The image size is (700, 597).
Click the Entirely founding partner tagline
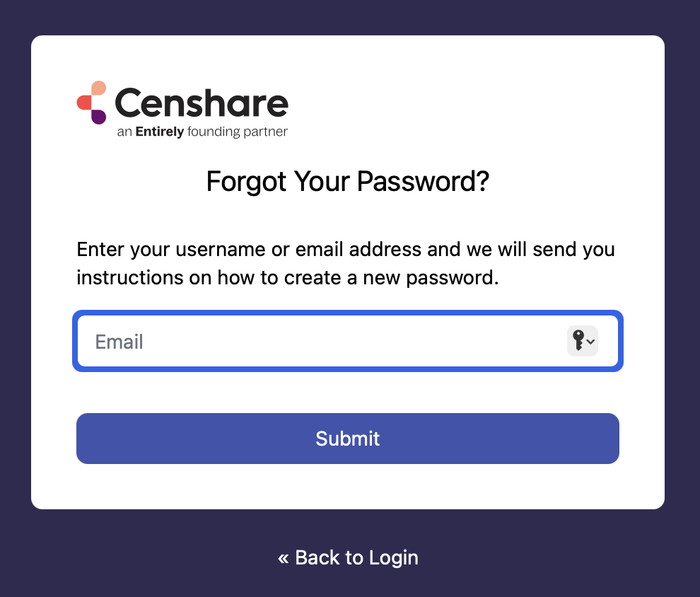click(x=202, y=131)
